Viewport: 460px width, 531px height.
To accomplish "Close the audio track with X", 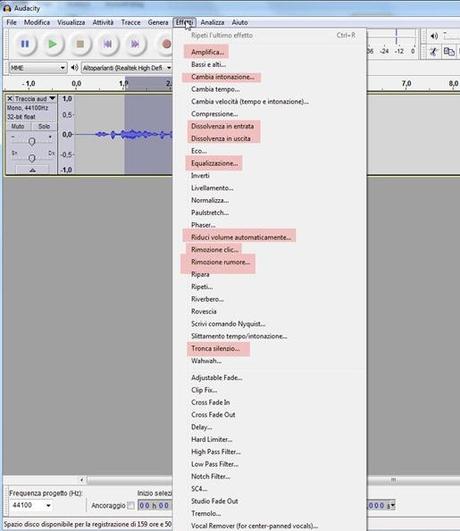I will pos(10,99).
